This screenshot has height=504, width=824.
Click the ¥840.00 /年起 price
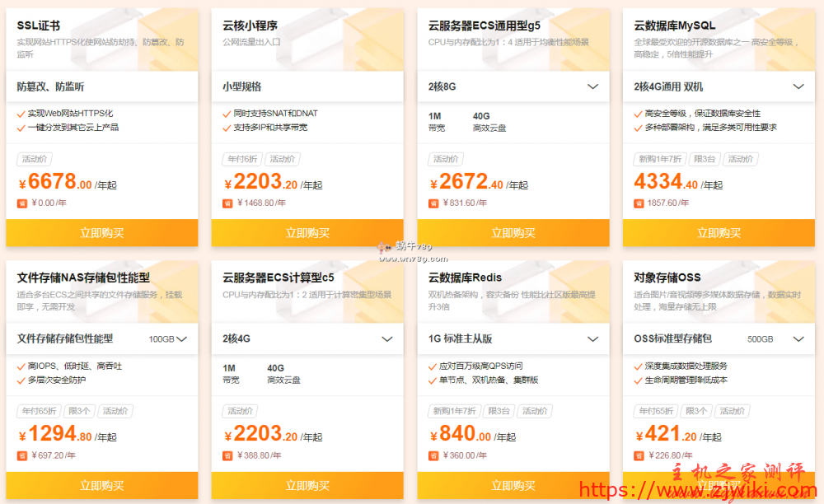click(x=472, y=434)
